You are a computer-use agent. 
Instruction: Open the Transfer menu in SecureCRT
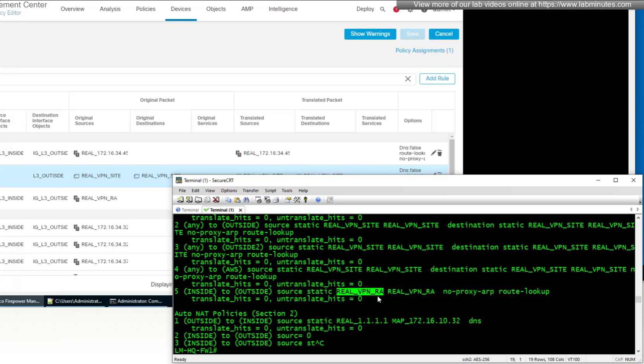(x=250, y=191)
